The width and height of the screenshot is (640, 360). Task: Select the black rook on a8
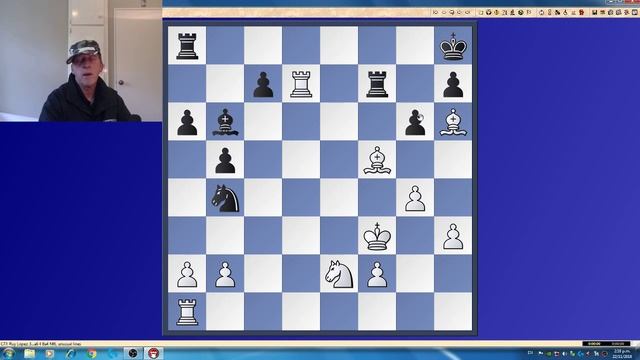pyautogui.click(x=187, y=46)
